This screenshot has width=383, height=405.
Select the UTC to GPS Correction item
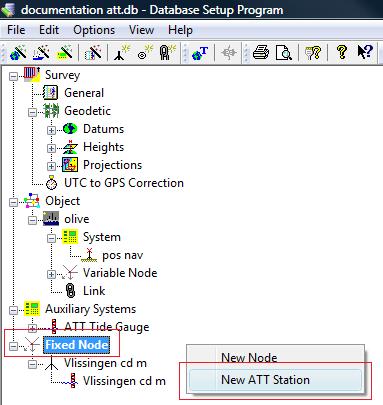(124, 183)
